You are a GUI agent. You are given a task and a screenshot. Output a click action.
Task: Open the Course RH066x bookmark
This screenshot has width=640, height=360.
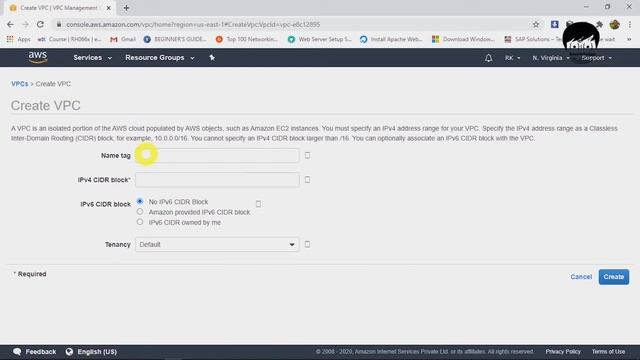coord(69,39)
